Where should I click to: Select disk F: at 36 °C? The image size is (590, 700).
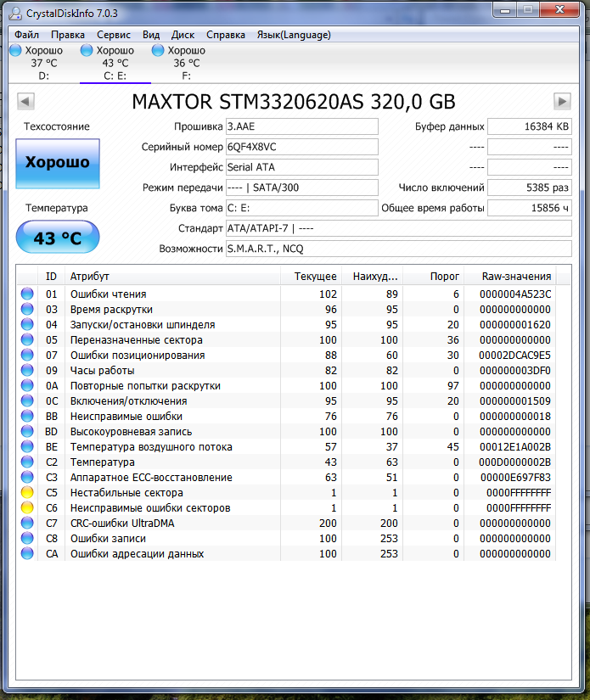coord(187,63)
